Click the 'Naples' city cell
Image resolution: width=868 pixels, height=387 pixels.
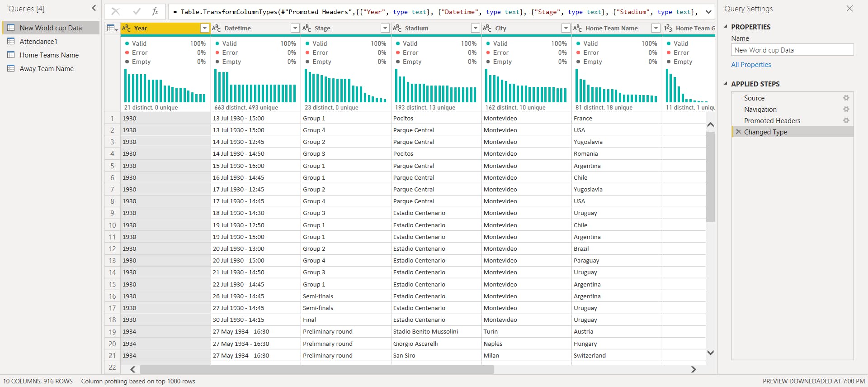pos(526,344)
